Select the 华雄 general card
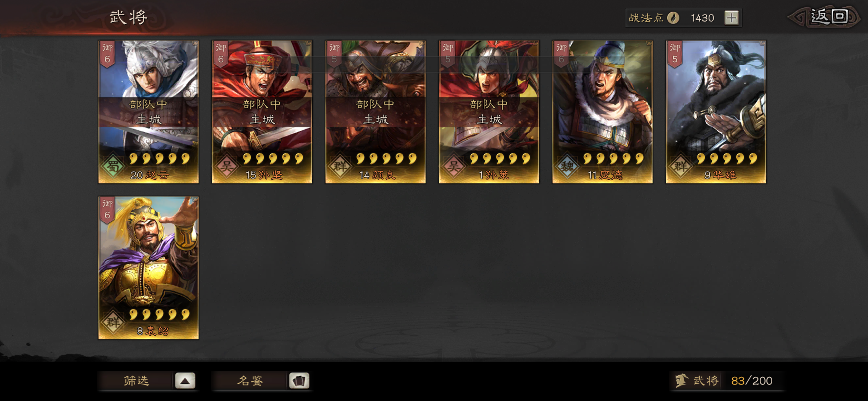The image size is (868, 401). pyautogui.click(x=716, y=112)
